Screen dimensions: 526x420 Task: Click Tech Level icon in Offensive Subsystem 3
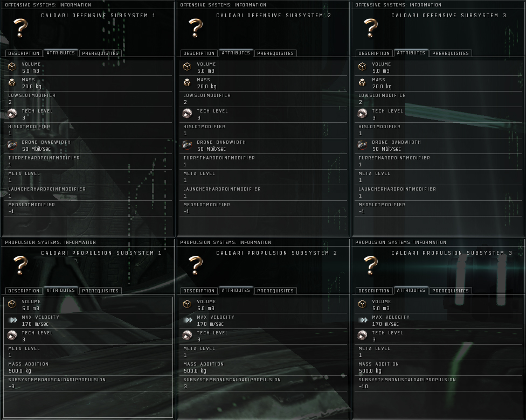pyautogui.click(x=362, y=114)
